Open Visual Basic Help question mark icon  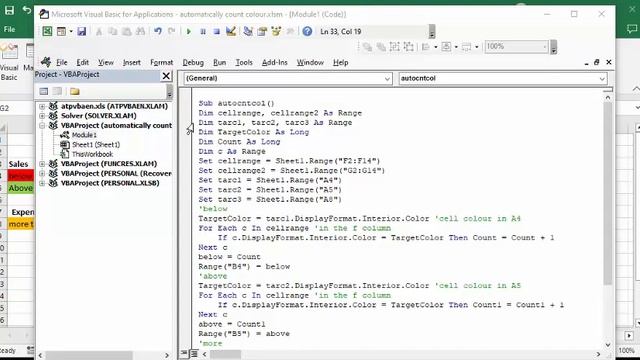pyautogui.click(x=307, y=31)
